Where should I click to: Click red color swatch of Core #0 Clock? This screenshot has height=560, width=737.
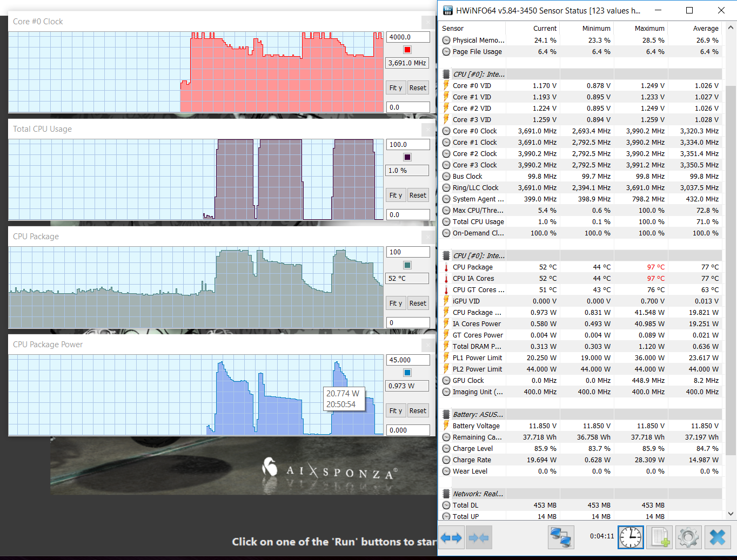tap(407, 50)
